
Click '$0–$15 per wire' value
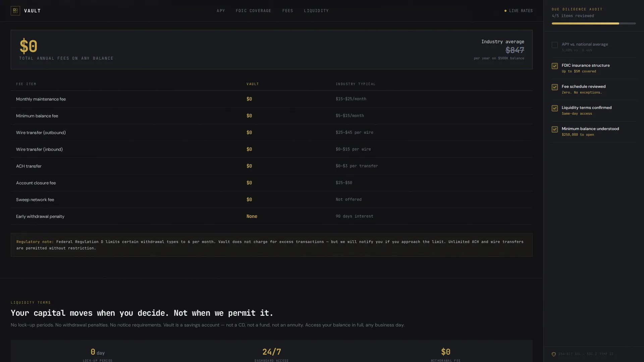[353, 149]
